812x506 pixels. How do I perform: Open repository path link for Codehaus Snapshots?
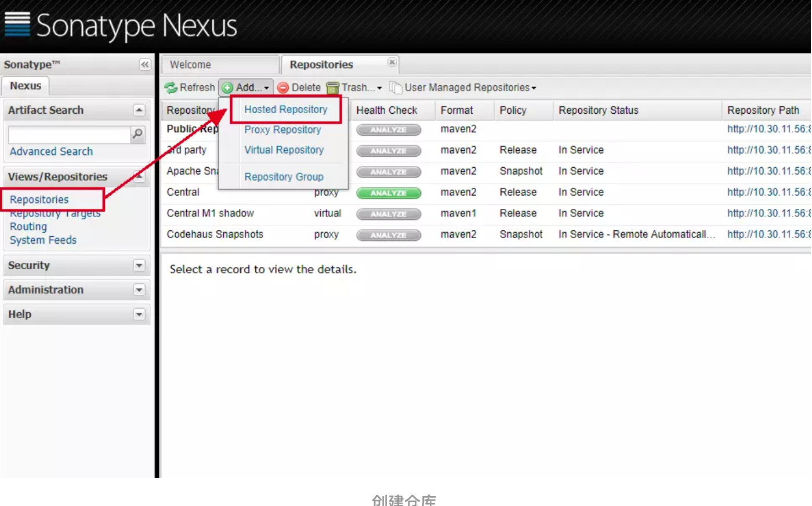(x=768, y=234)
